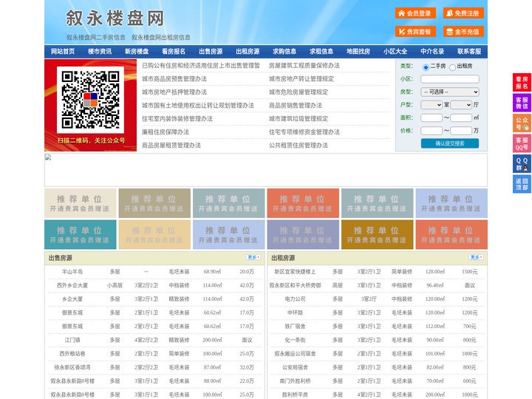Click the teal 推荐单位 tile in second row
The width and height of the screenshot is (532, 399).
81,234
